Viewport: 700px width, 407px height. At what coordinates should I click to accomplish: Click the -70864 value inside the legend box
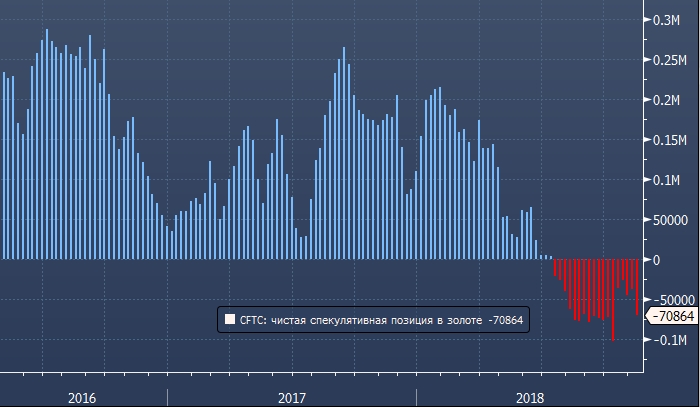(503, 321)
